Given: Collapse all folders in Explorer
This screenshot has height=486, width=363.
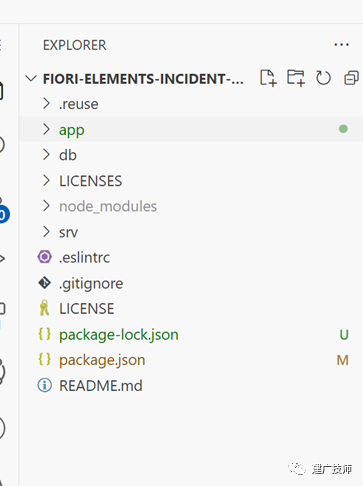Looking at the screenshot, I should point(351,78).
